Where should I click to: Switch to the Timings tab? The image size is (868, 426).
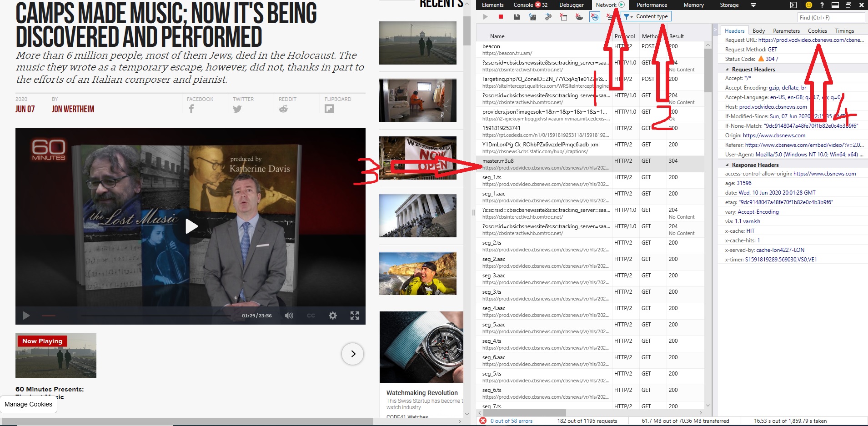pos(844,31)
